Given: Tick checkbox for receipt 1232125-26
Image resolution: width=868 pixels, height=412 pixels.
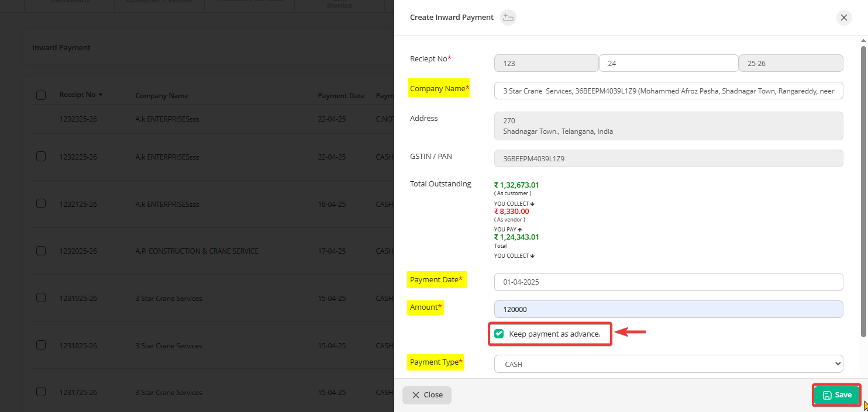Looking at the screenshot, I should pos(41,203).
